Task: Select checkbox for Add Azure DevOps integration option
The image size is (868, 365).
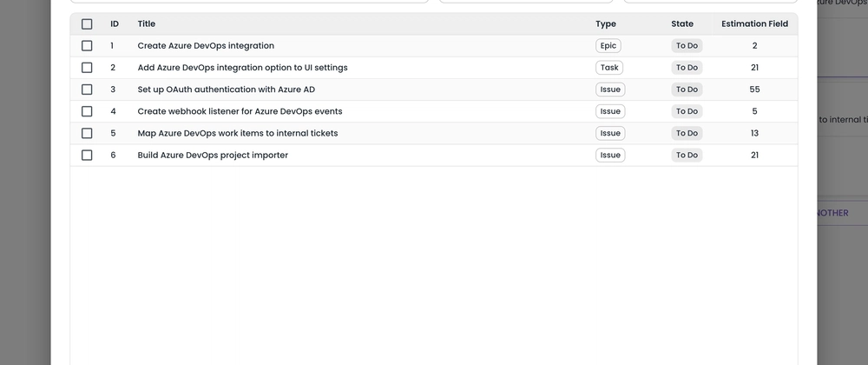Action: coord(87,68)
